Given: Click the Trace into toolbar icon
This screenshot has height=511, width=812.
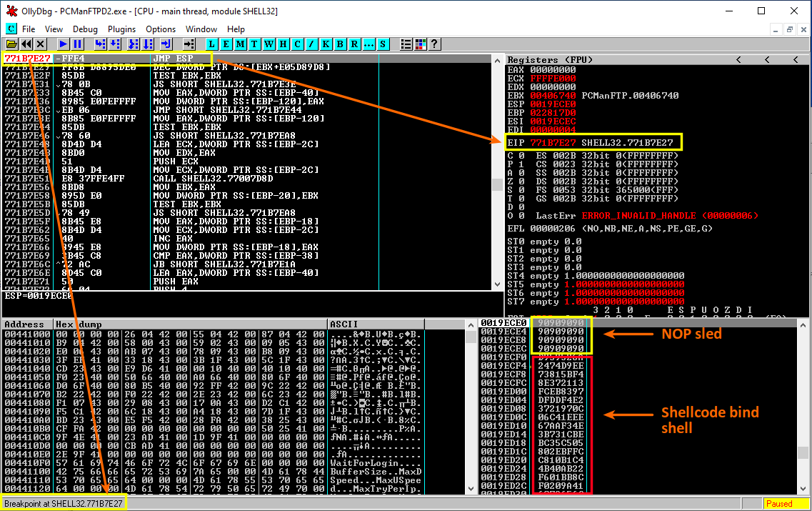Looking at the screenshot, I should 134,44.
